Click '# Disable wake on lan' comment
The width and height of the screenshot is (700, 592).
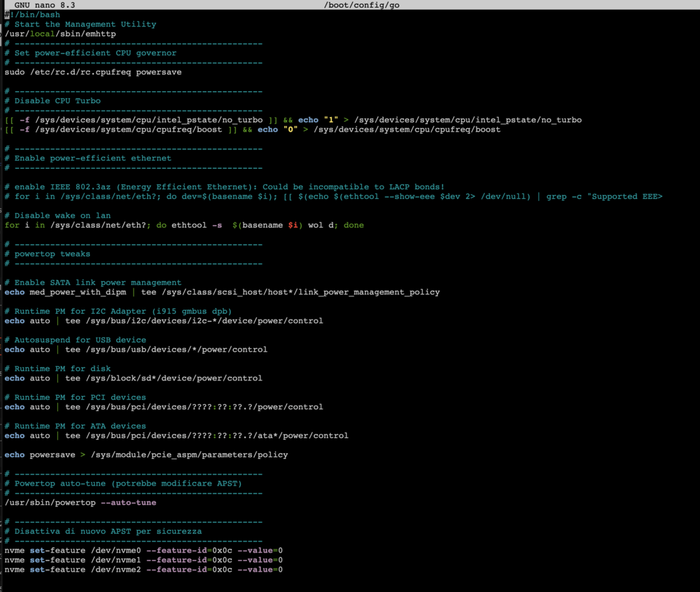tap(57, 215)
